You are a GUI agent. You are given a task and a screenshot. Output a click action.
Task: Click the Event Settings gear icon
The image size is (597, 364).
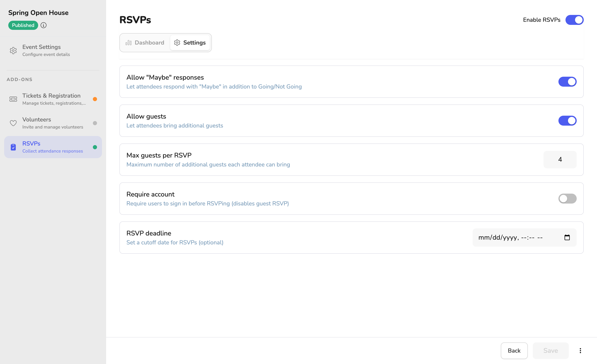[x=13, y=50]
